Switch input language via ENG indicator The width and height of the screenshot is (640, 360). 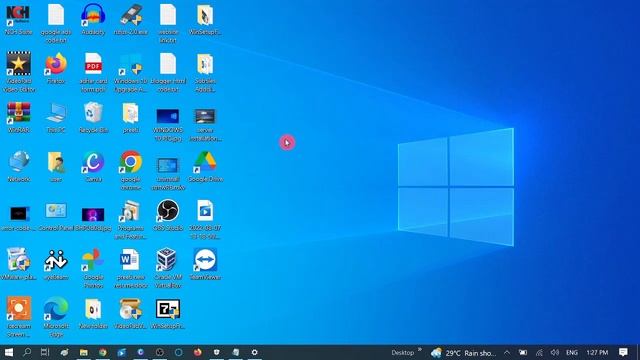point(572,352)
